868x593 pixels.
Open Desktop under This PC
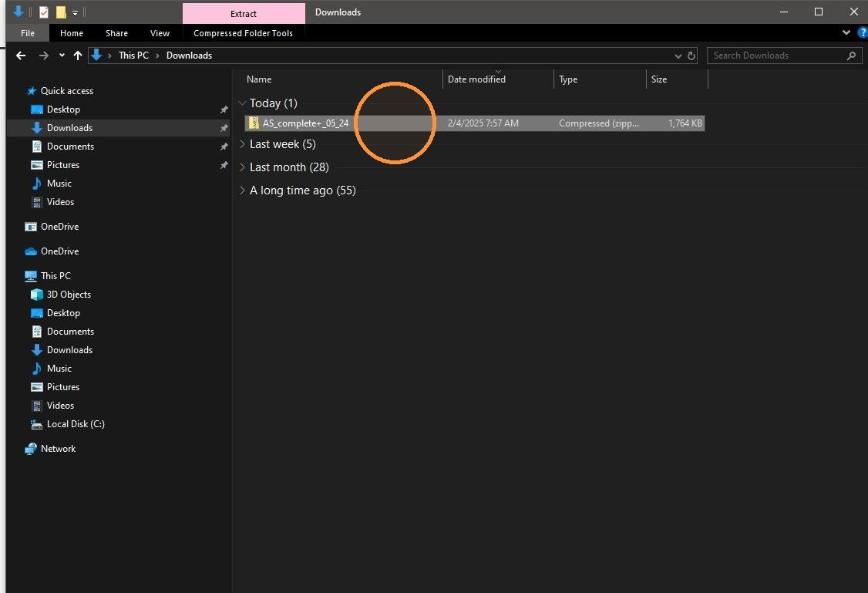click(x=63, y=313)
